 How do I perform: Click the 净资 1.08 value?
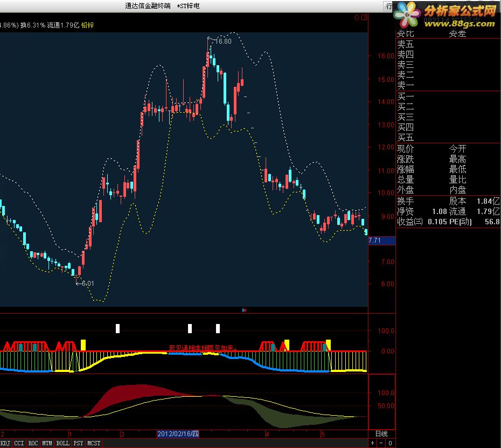coord(422,211)
